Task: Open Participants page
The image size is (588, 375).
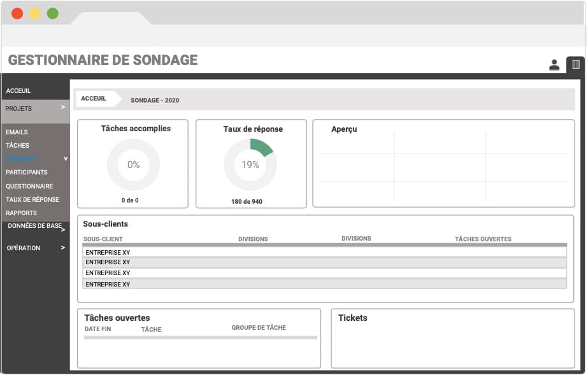Action: click(27, 173)
